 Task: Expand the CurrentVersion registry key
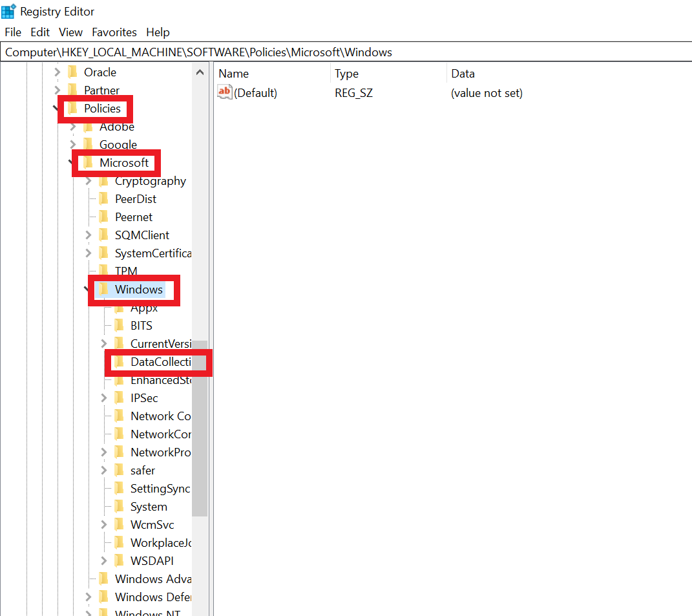pos(104,344)
